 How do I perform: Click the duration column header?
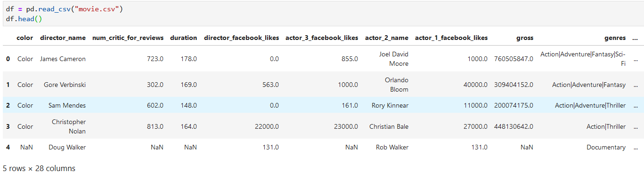coord(183,38)
